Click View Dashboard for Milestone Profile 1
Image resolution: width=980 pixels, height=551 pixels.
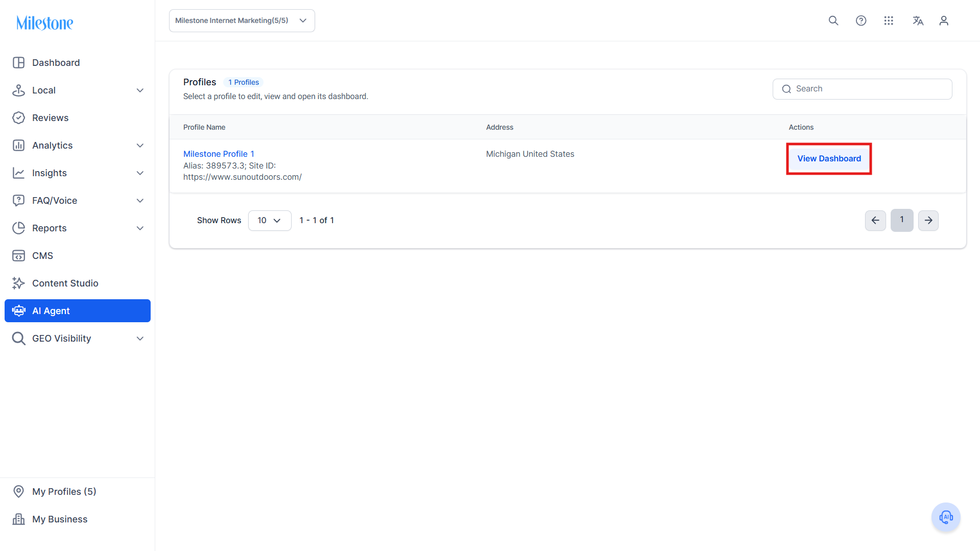coord(829,159)
